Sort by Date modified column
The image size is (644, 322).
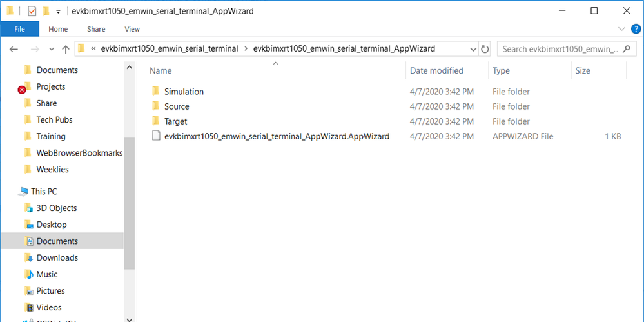coord(436,71)
